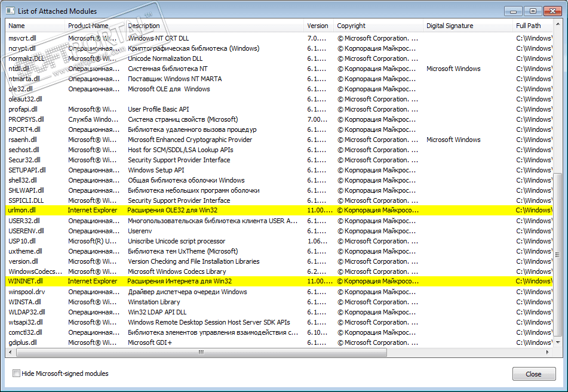Sort by the Digital Signature column header
The width and height of the screenshot is (568, 392).
click(468, 26)
